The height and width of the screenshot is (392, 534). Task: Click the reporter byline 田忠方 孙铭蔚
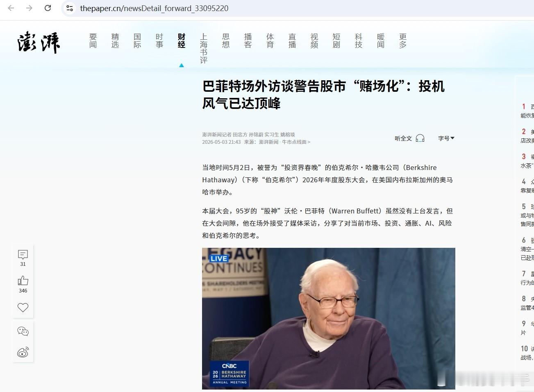[x=248, y=134]
